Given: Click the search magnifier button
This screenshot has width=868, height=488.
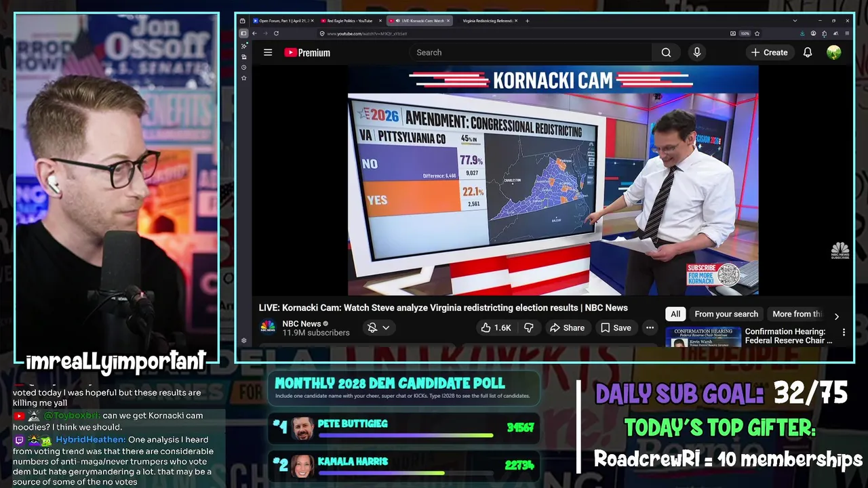Looking at the screenshot, I should [666, 52].
